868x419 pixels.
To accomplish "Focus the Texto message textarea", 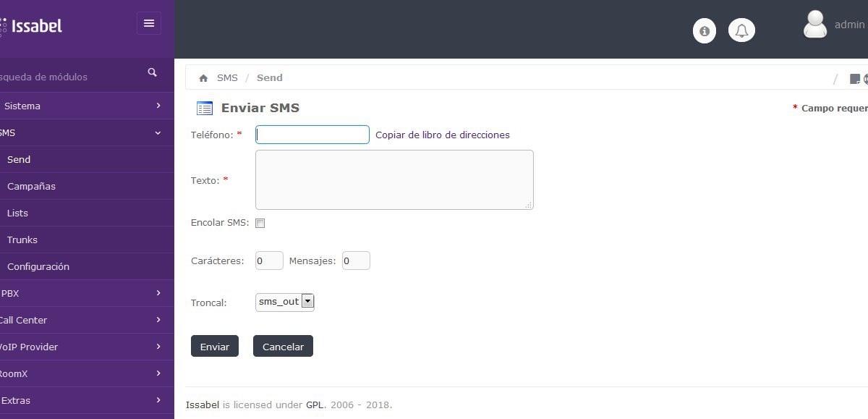I will 394,180.
